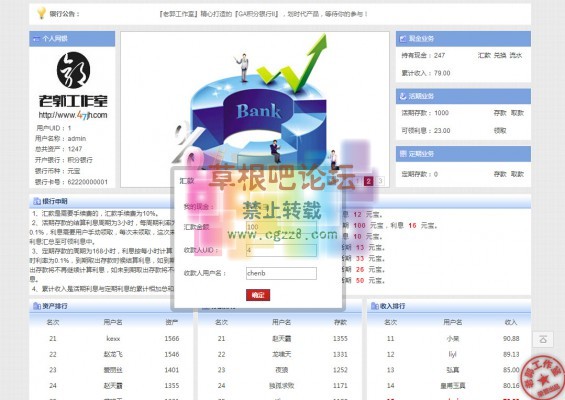Viewport: 565px width, 400px height.
Task: Click 取款 in the 定期业务 panel
Action: point(517,174)
